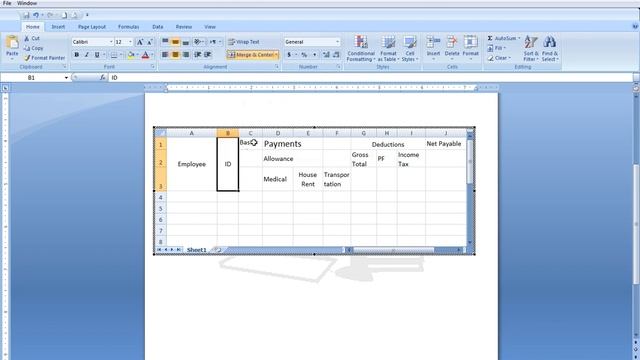The height and width of the screenshot is (360, 640).
Task: Open Format as Table gallery
Action: (x=388, y=49)
